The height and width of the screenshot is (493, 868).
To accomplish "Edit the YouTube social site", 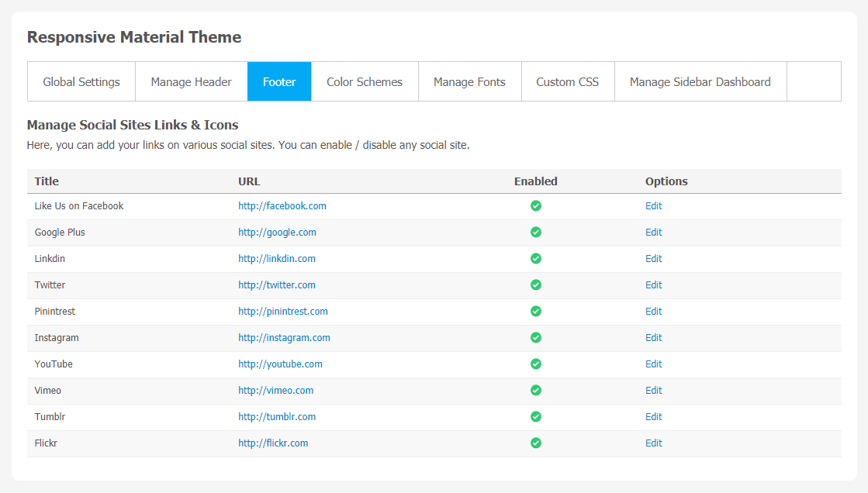I will coord(654,364).
